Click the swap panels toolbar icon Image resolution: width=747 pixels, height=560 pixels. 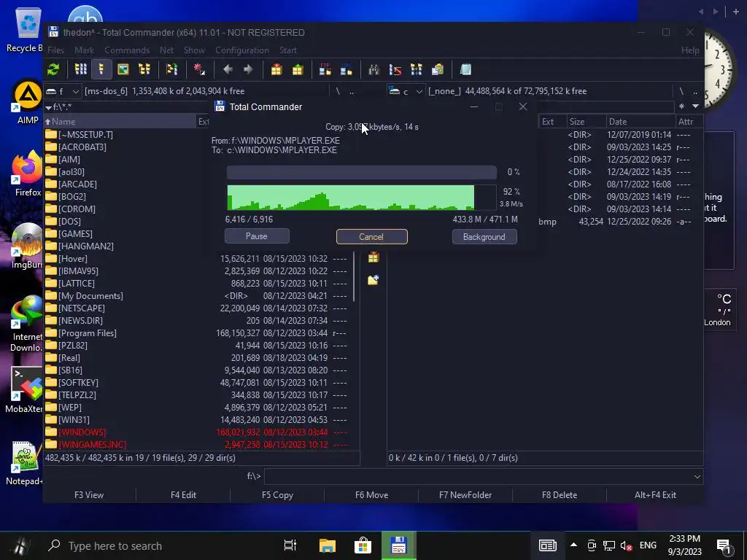click(171, 69)
